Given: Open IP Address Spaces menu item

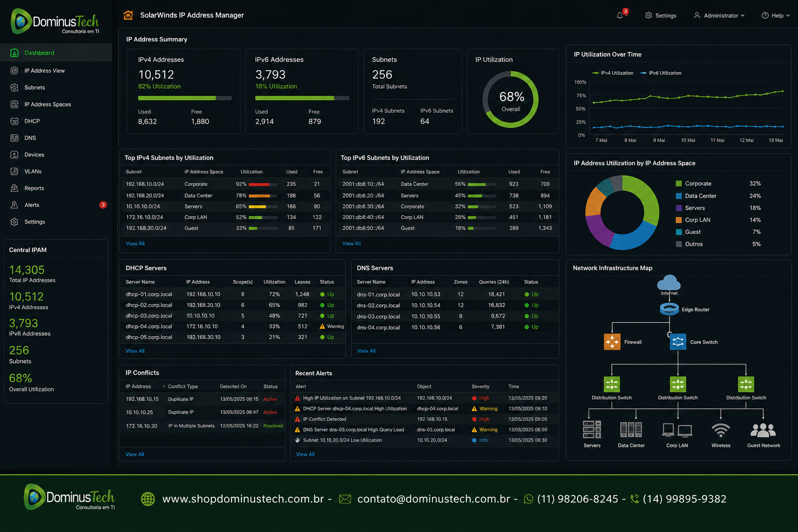Looking at the screenshot, I should 56,104.
